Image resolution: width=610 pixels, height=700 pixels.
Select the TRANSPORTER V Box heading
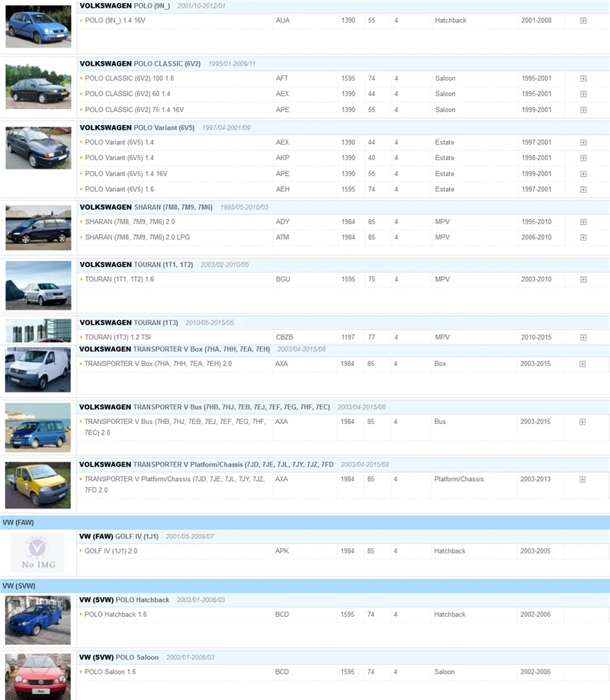click(175, 349)
